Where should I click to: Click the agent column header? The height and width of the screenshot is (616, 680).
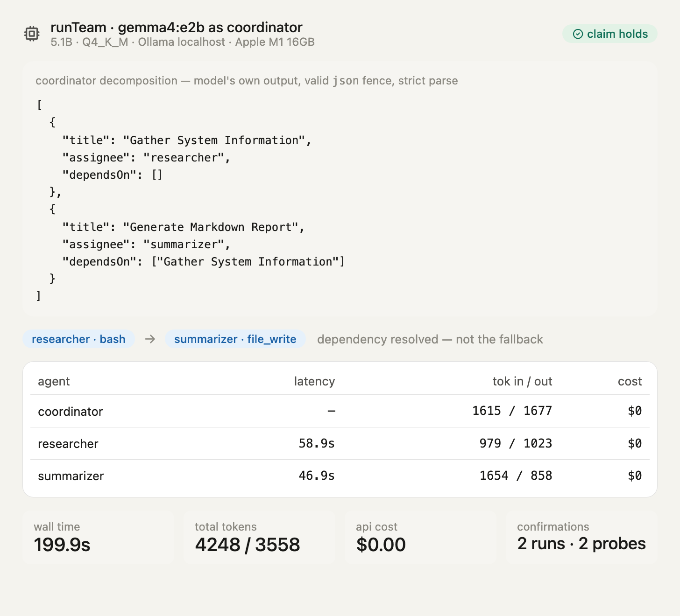pos(54,382)
